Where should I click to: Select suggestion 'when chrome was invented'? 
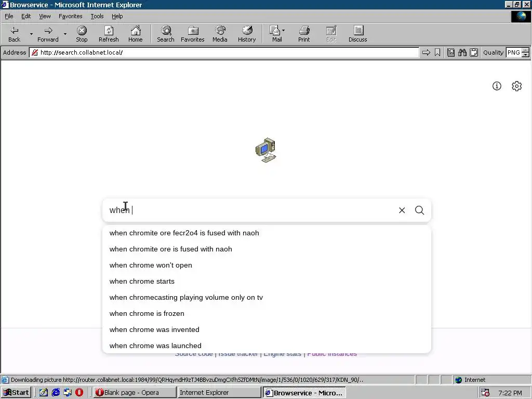coord(267,330)
